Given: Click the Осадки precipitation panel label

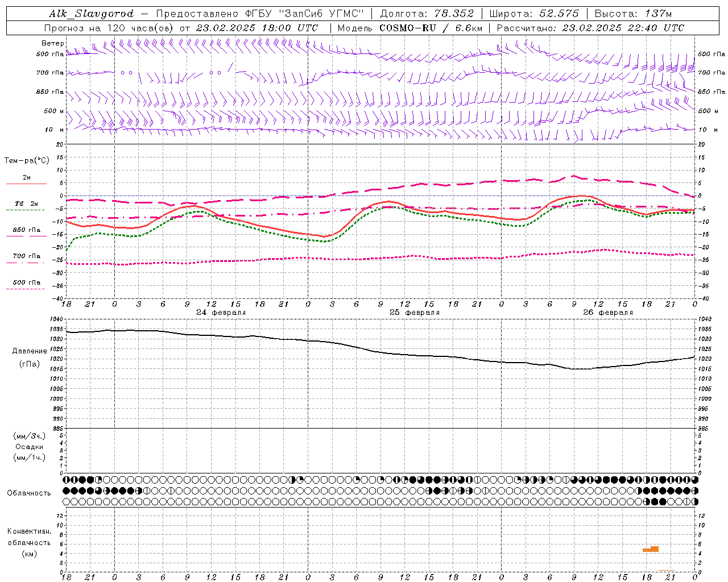Looking at the screenshot, I should [x=30, y=447].
